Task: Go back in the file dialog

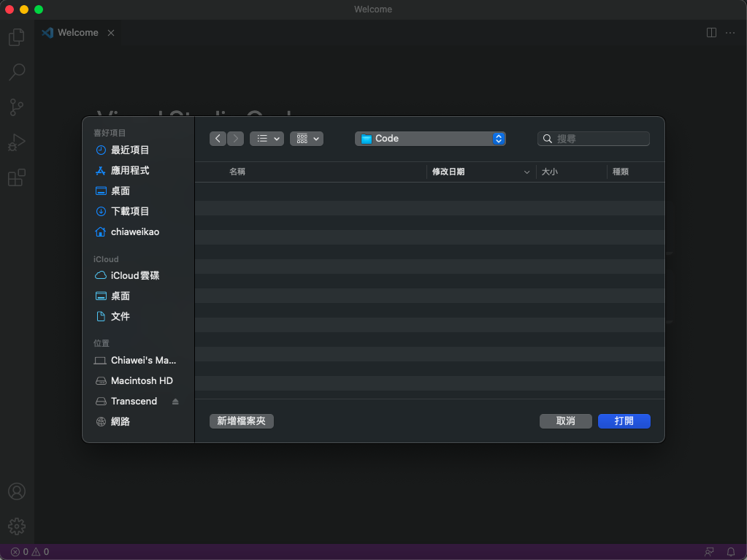Action: 218,139
